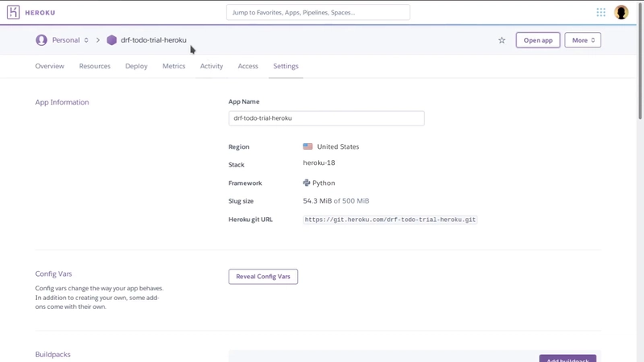Click the Buildpacks section heading
Viewport: 644px width, 362px height.
pyautogui.click(x=53, y=354)
